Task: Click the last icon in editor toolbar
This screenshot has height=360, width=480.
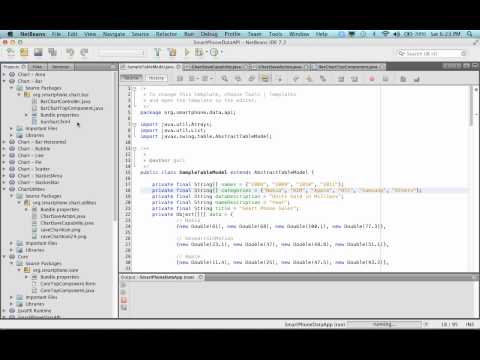Action: [417, 79]
